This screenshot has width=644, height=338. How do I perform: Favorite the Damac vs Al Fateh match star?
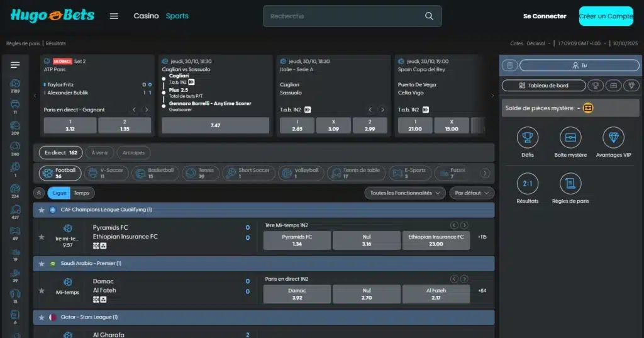point(42,291)
